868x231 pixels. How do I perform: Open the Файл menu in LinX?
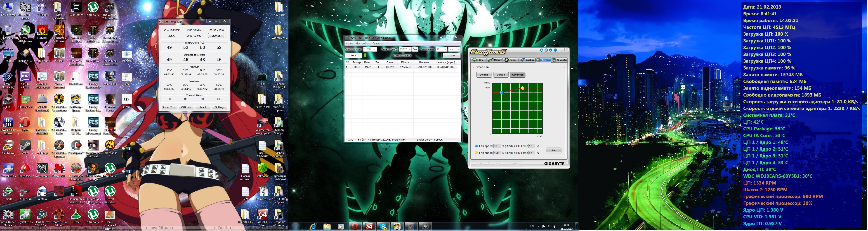(349, 43)
